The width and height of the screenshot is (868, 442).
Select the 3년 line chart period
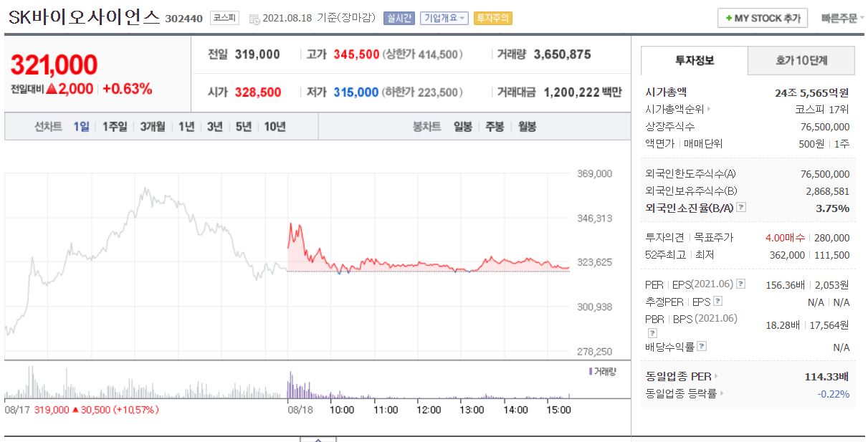pyautogui.click(x=215, y=127)
